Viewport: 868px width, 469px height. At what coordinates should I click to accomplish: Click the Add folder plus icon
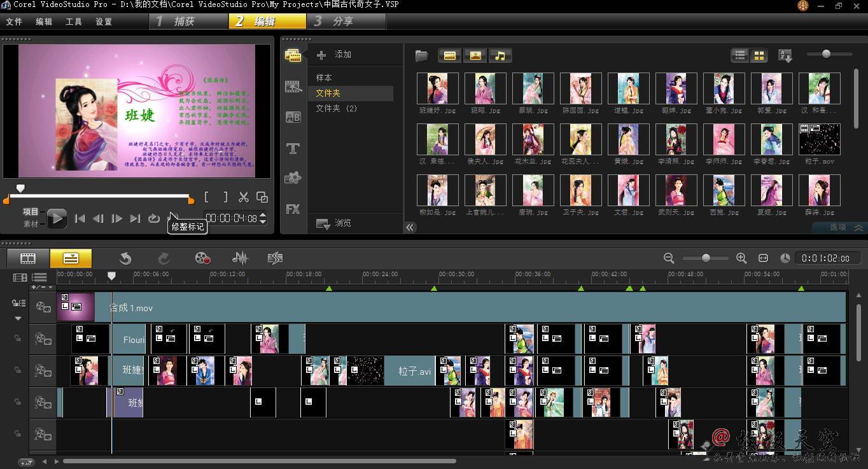321,55
